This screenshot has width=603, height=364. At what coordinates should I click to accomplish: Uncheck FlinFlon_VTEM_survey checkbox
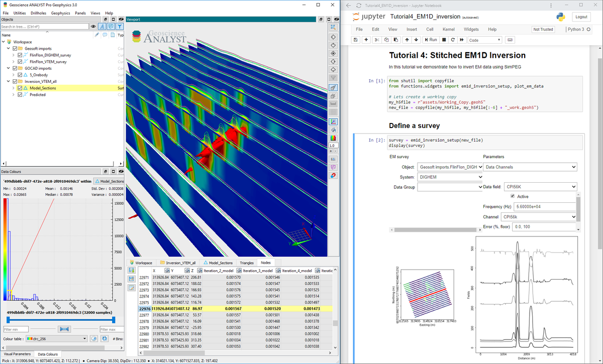point(20,62)
